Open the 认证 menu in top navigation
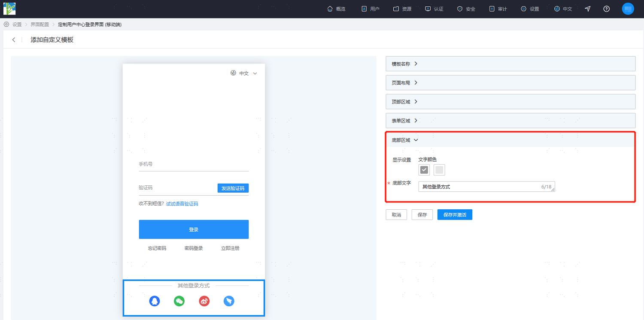This screenshot has height=320, width=644. 434,9
